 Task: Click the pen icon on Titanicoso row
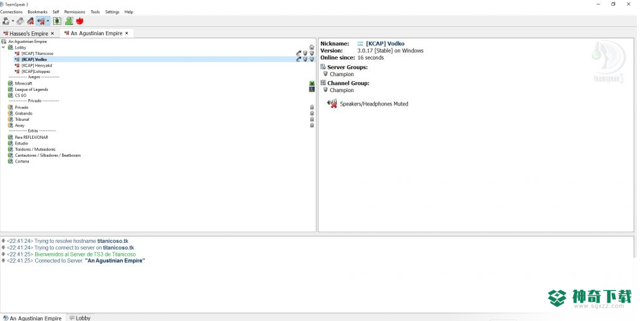(x=299, y=53)
